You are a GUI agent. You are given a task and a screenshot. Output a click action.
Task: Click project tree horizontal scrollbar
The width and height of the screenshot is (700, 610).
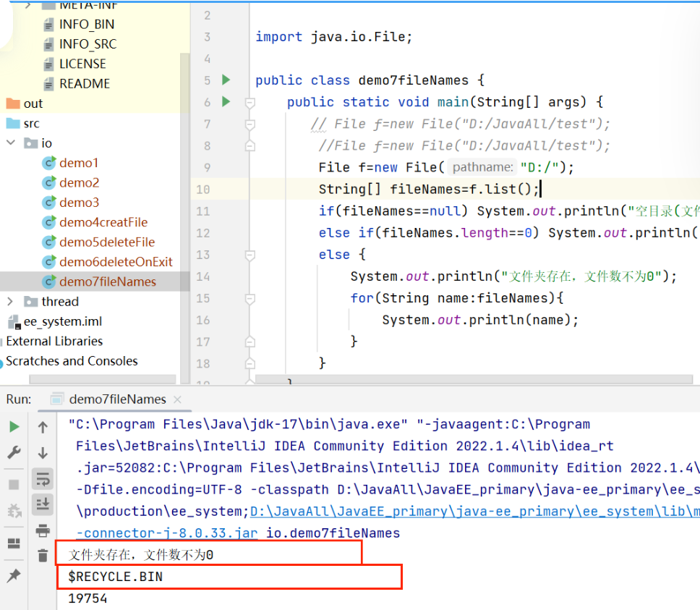click(103, 380)
